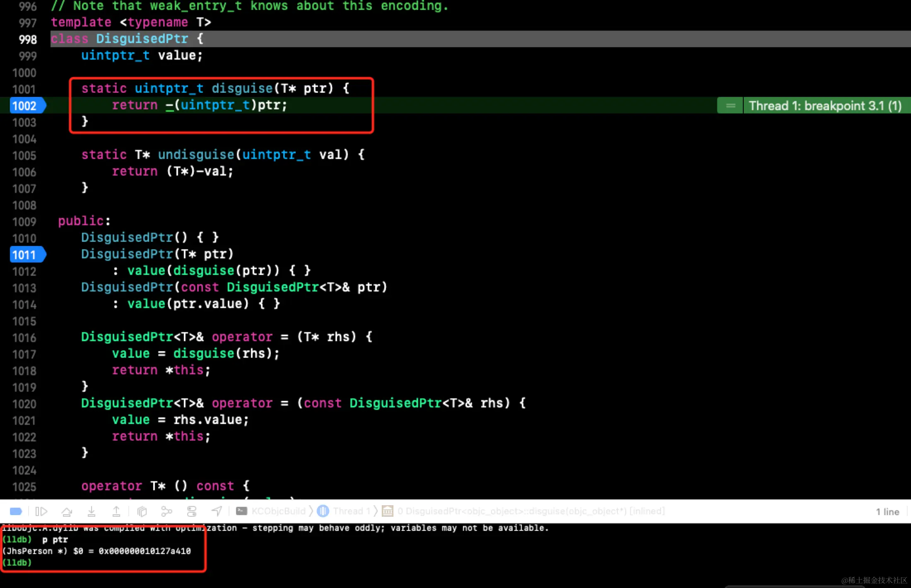Image resolution: width=911 pixels, height=588 pixels.
Task: Open Thread 1 selector in debug bar
Action: [x=351, y=511]
